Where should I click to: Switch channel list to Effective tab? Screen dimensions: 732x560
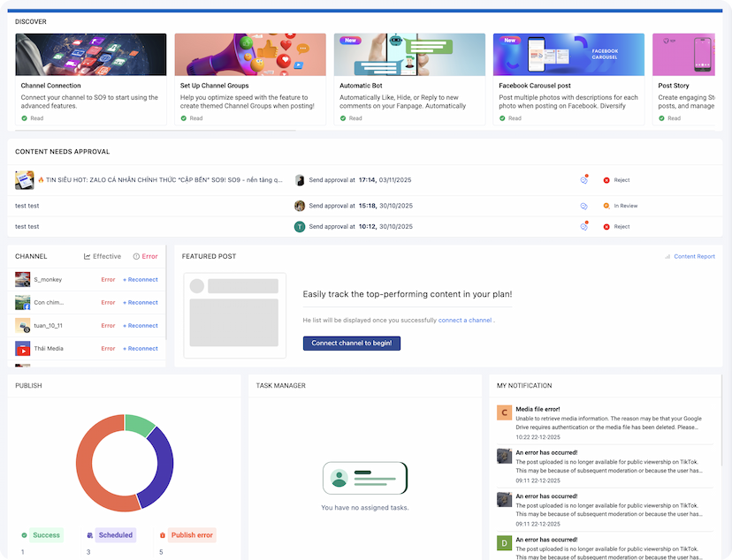[x=103, y=256]
